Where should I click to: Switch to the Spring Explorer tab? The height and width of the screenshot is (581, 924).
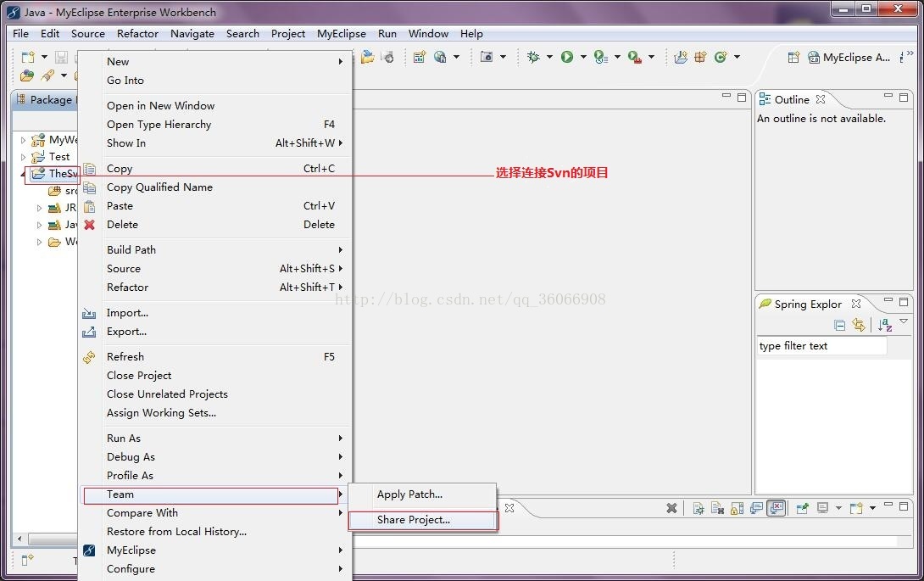click(x=808, y=304)
